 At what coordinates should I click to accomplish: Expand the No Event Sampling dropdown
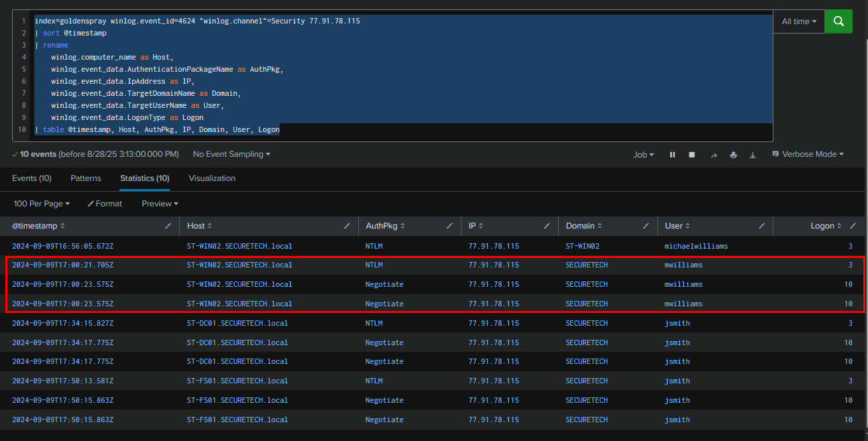point(231,154)
